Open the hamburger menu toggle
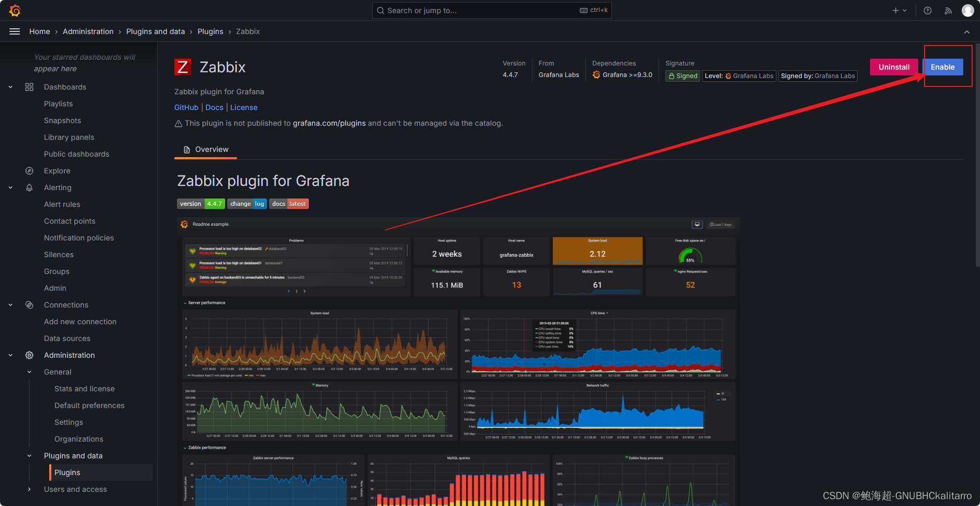 (15, 31)
